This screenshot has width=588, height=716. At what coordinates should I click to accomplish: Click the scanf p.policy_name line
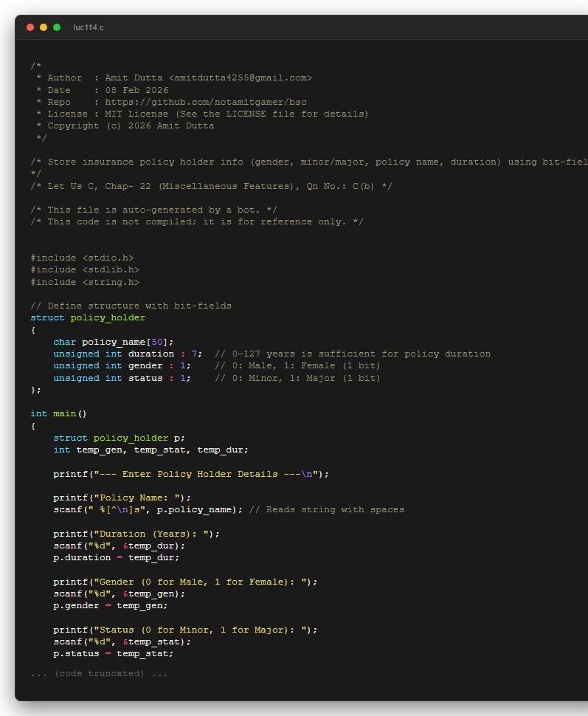[x=148, y=509]
